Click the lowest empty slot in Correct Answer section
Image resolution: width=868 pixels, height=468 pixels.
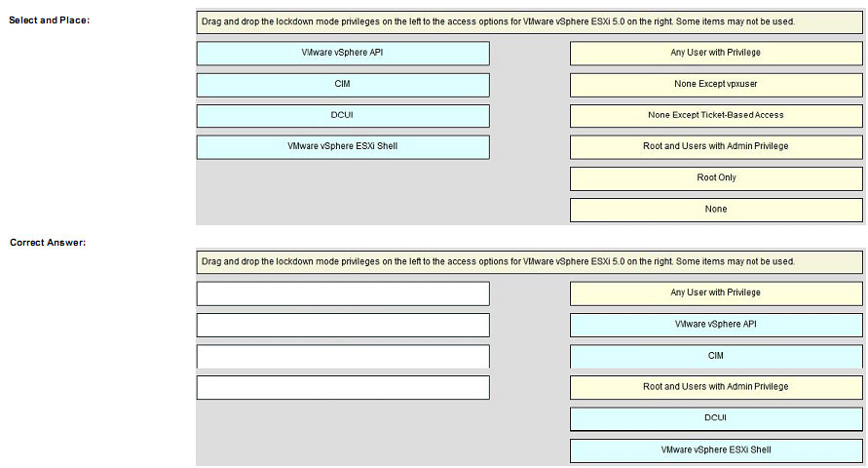click(x=343, y=387)
